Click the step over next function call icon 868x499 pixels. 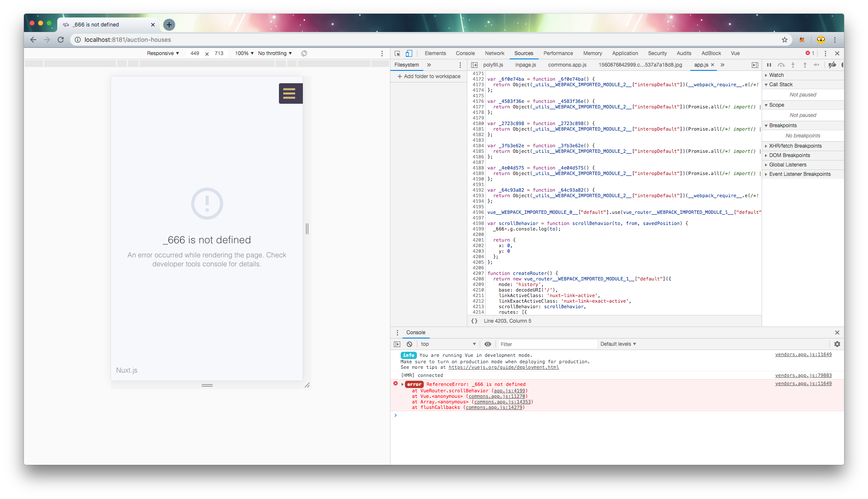(x=781, y=65)
